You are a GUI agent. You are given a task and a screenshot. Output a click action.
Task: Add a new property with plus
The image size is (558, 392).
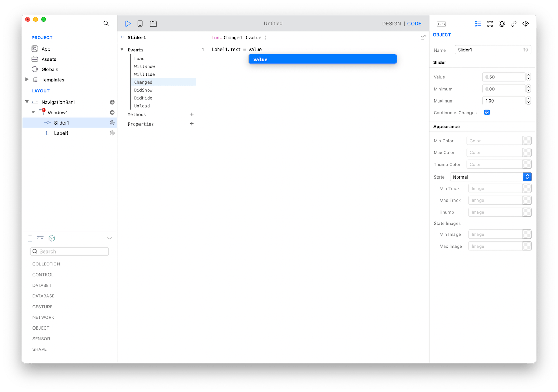pyautogui.click(x=192, y=124)
